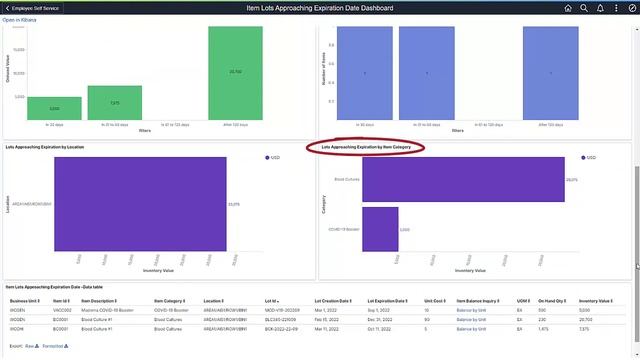Image resolution: width=640 pixels, height=360 pixels.
Task: Sort table by Item Description column
Action: 99,301
